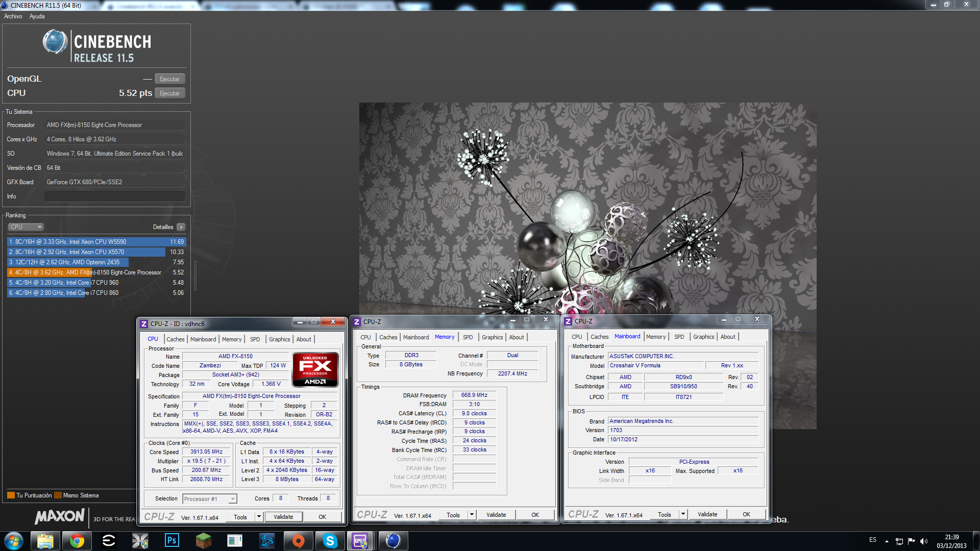Click GFX Board value GeForce GTX 680
The height and width of the screenshot is (551, 980).
click(115, 182)
